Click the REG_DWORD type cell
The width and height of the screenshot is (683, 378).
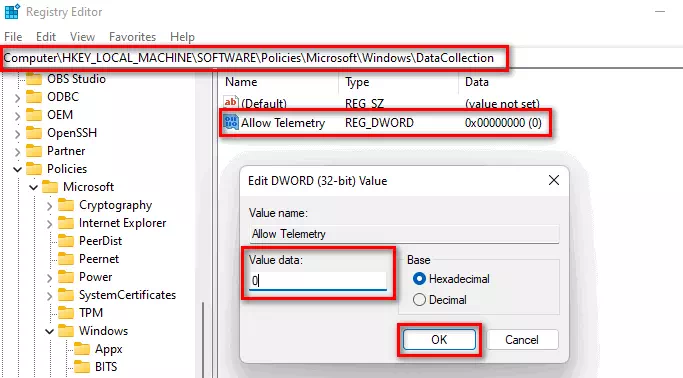click(x=379, y=123)
